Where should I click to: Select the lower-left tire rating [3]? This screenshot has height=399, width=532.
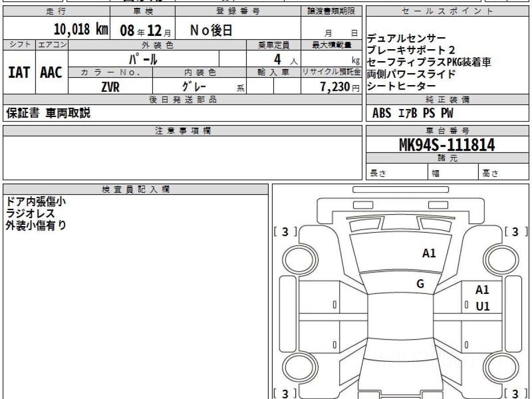click(285, 393)
